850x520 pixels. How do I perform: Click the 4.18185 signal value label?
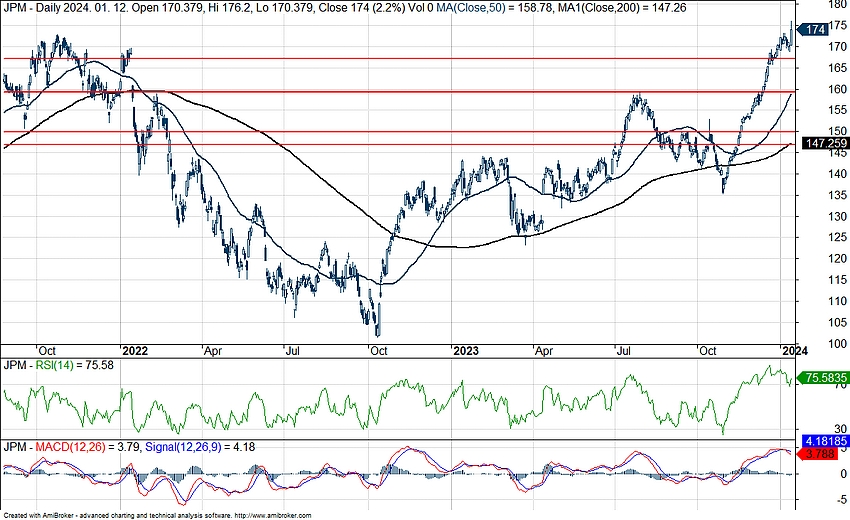click(x=825, y=441)
